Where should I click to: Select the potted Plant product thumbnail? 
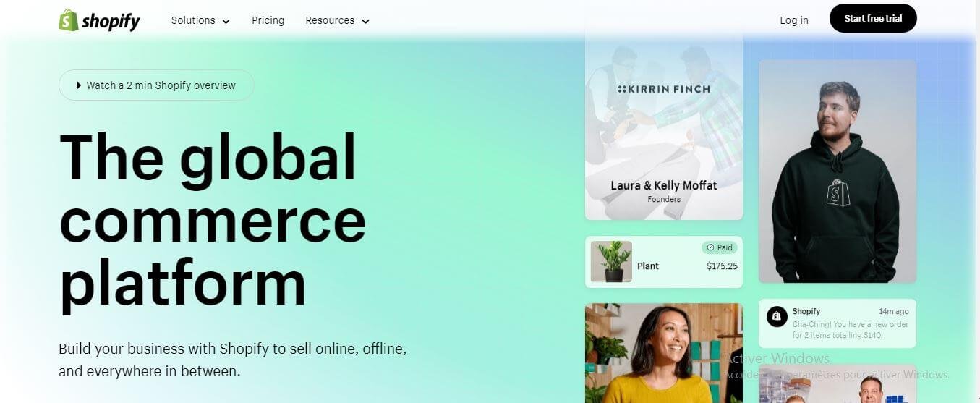611,261
